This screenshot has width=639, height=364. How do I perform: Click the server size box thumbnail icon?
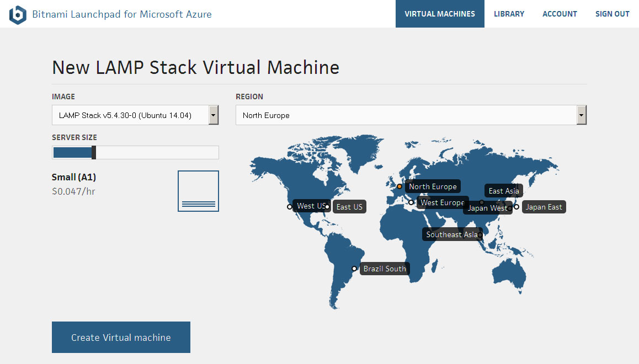198,191
